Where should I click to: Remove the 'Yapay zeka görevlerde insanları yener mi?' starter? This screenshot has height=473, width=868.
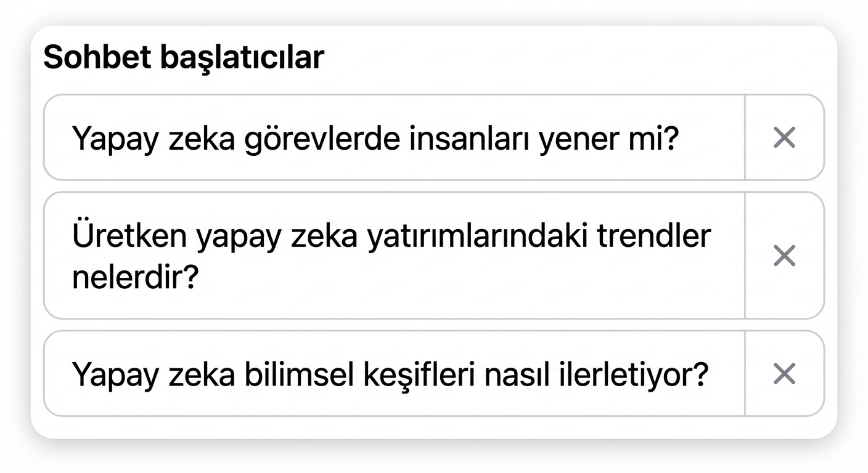click(x=783, y=138)
